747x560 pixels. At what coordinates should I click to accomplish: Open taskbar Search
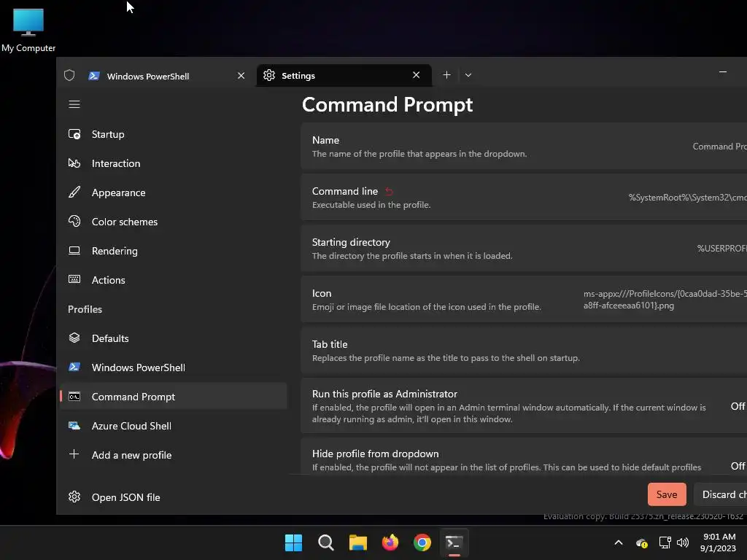pyautogui.click(x=326, y=542)
